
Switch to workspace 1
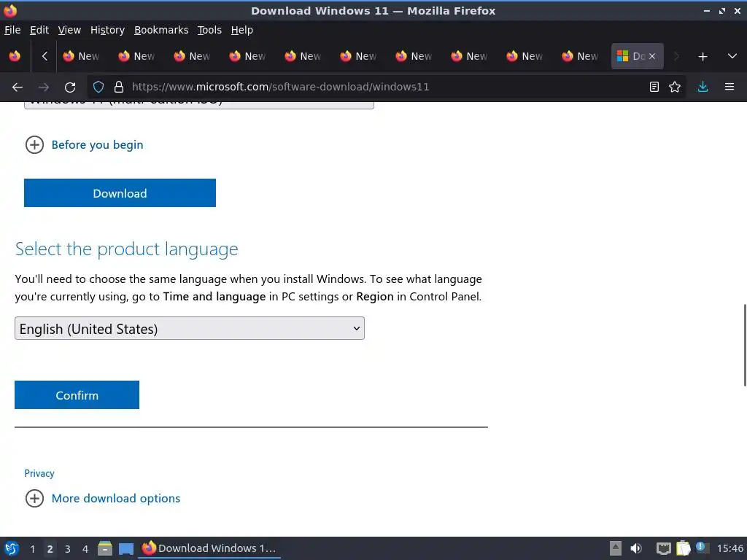point(32,549)
